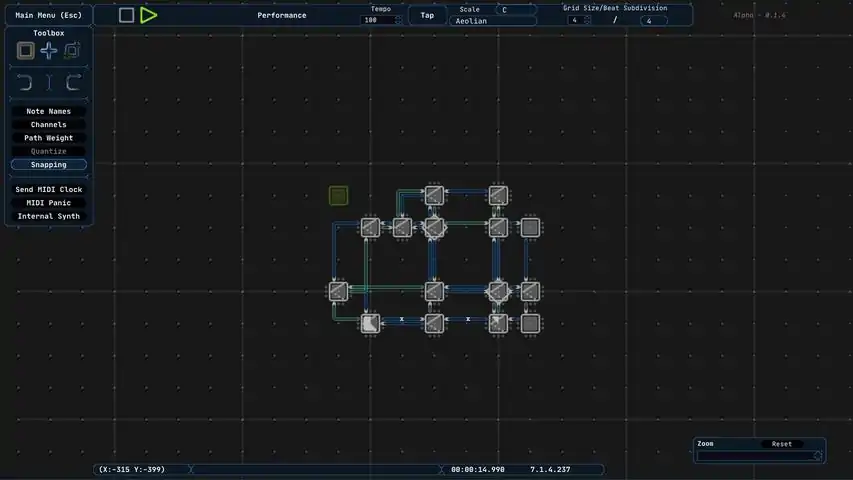This screenshot has width=853, height=480.
Task: Toggle Channels display
Action: pos(48,125)
